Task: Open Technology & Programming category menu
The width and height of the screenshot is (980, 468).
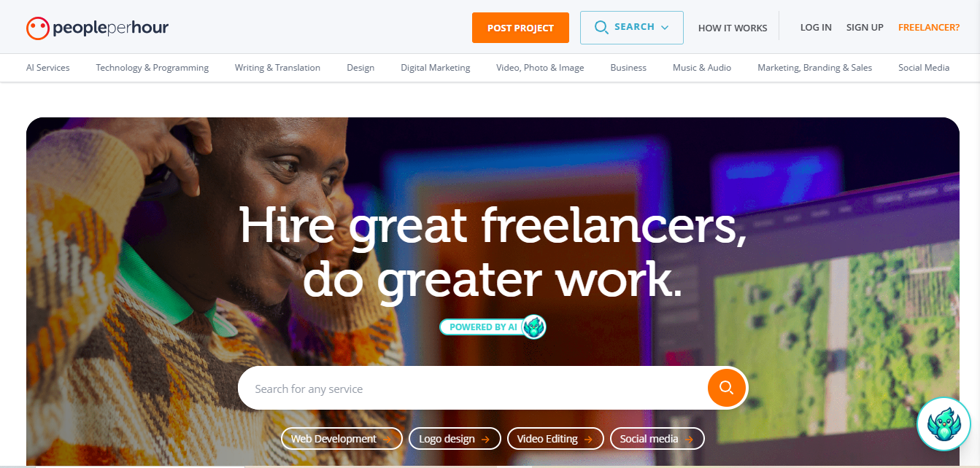Action: point(152,68)
